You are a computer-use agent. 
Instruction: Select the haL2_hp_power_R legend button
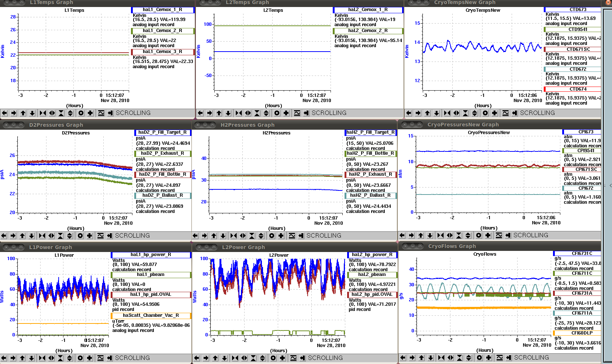pyautogui.click(x=372, y=255)
